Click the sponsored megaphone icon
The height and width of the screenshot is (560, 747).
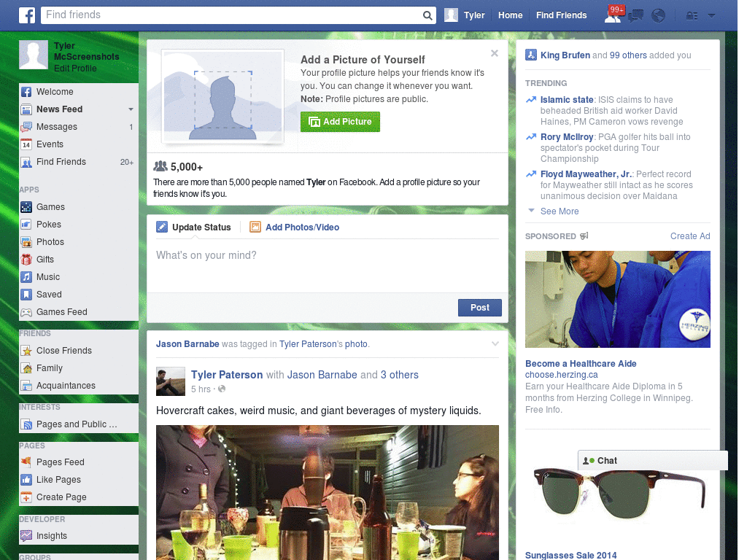[x=584, y=236]
